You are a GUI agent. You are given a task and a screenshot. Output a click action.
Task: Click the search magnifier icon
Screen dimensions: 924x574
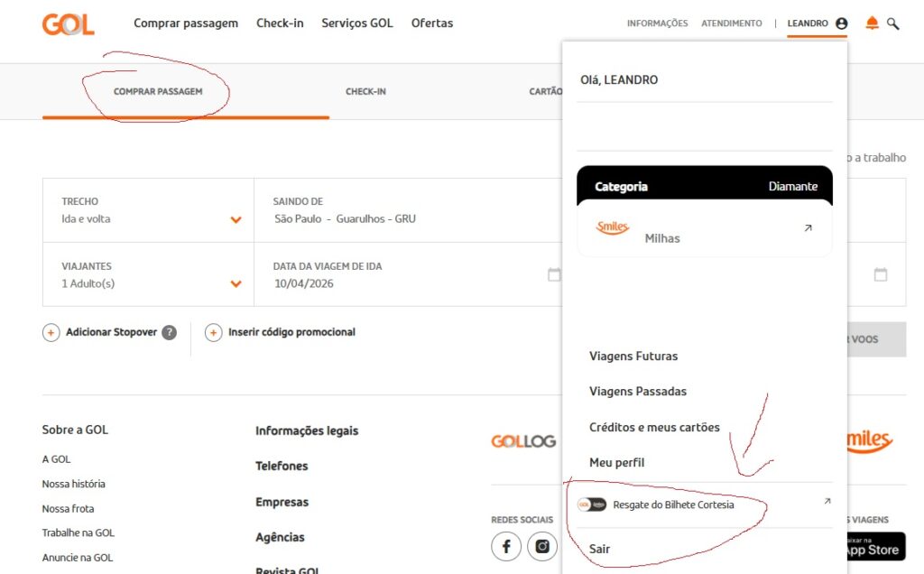pyautogui.click(x=893, y=24)
